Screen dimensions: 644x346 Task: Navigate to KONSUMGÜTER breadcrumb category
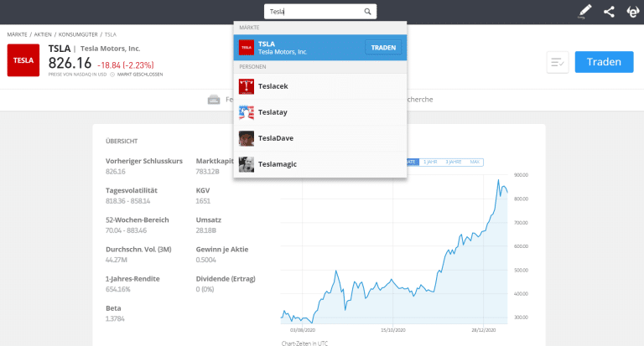click(x=79, y=34)
